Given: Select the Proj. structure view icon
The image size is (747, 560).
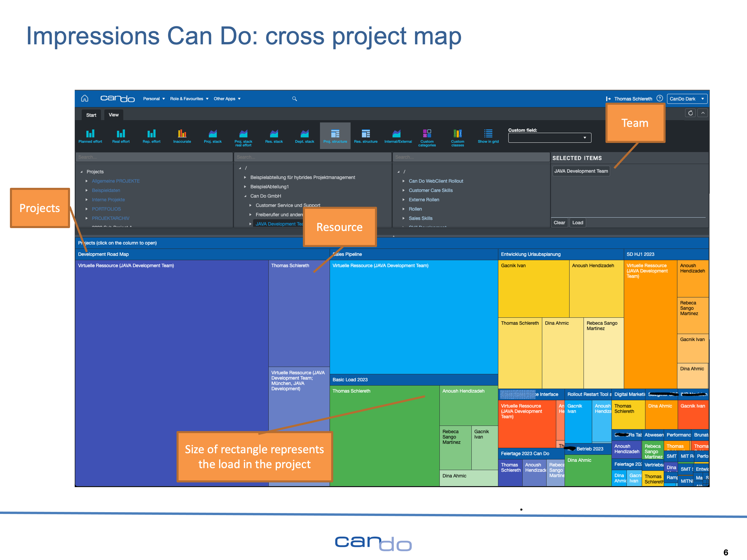Looking at the screenshot, I should (335, 136).
